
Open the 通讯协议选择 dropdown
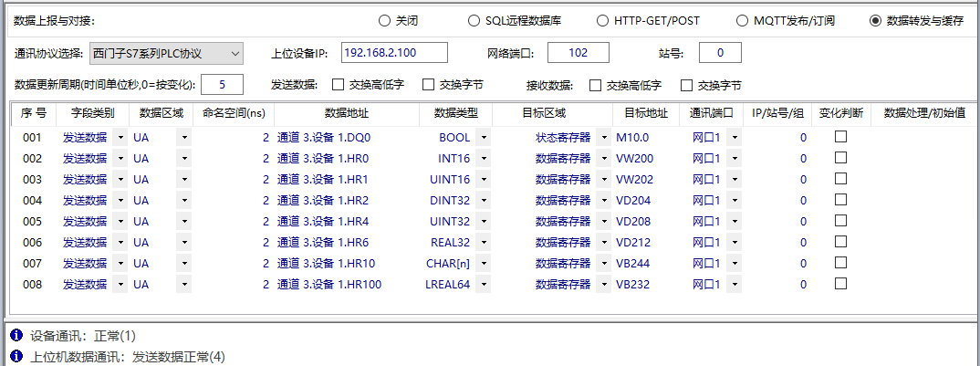(235, 53)
